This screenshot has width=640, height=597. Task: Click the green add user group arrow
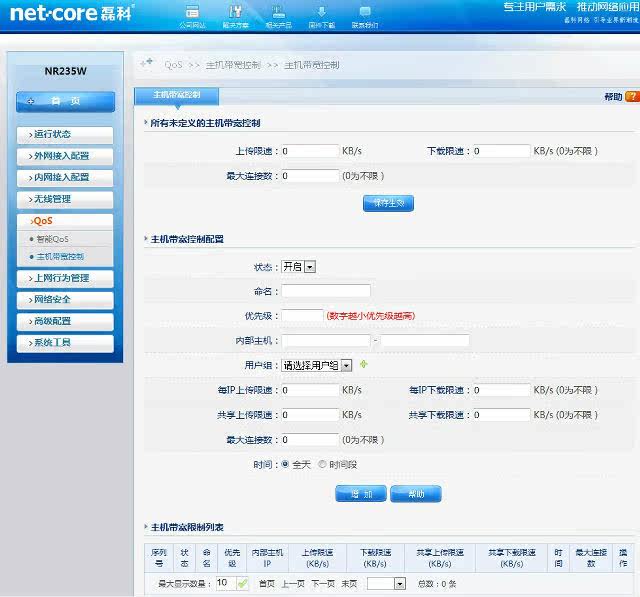click(364, 365)
